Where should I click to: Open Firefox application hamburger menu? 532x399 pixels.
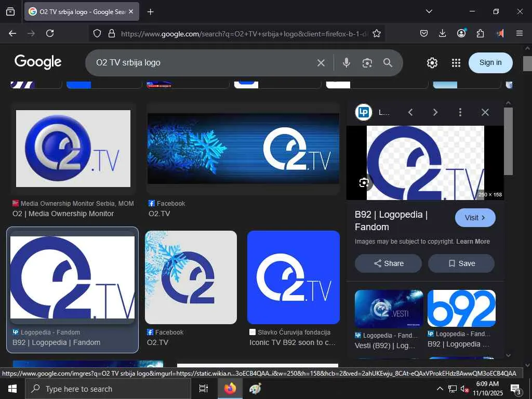[x=520, y=33]
